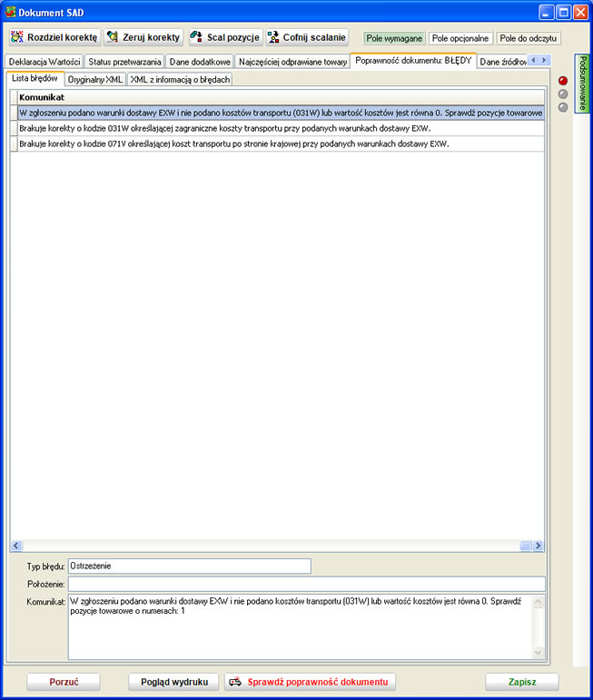This screenshot has width=593, height=700.
Task: Expand the Podsumowanie side panel
Action: [582, 84]
